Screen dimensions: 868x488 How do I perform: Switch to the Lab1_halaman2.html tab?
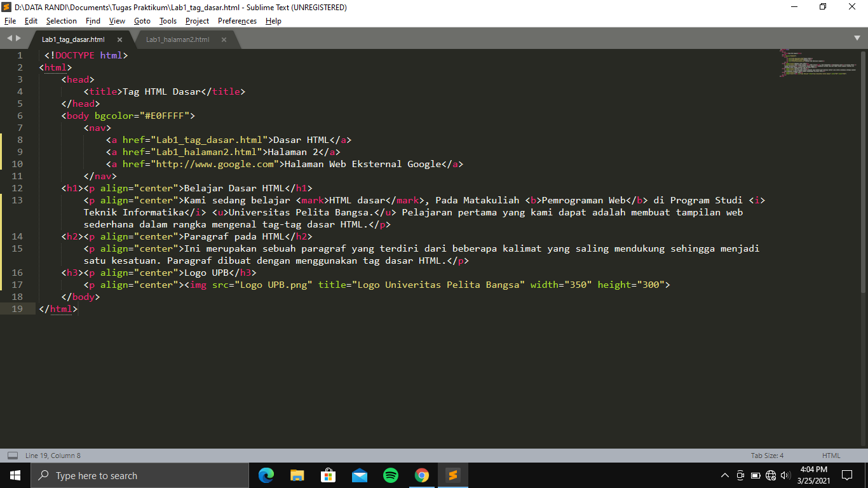tap(178, 38)
